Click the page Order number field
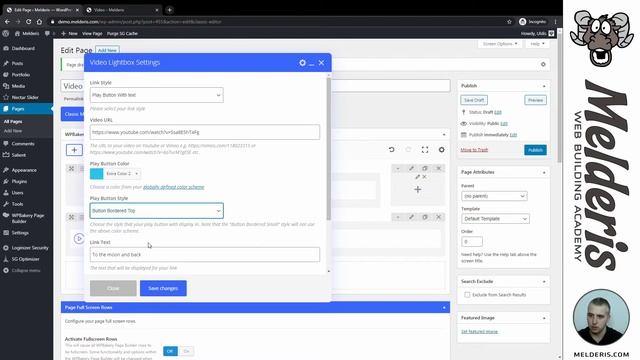This screenshot has height=360, width=640. 472,242
